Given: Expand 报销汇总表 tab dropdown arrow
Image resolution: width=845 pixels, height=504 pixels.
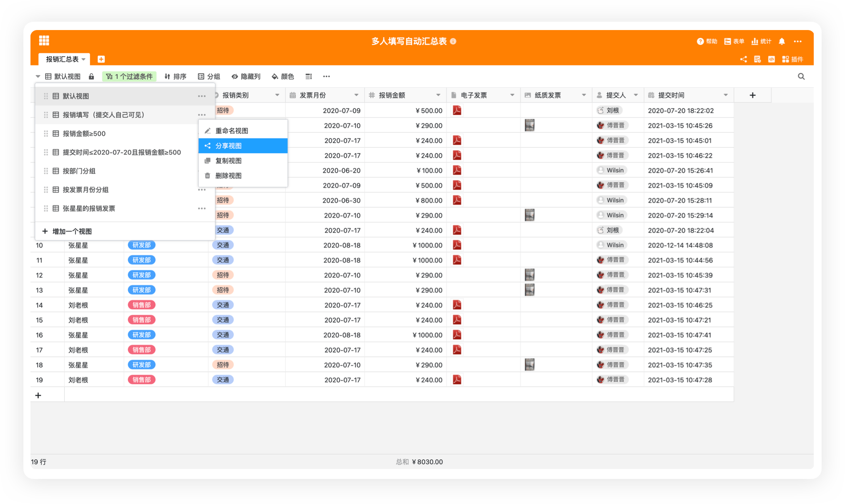Looking at the screenshot, I should pyautogui.click(x=83, y=59).
